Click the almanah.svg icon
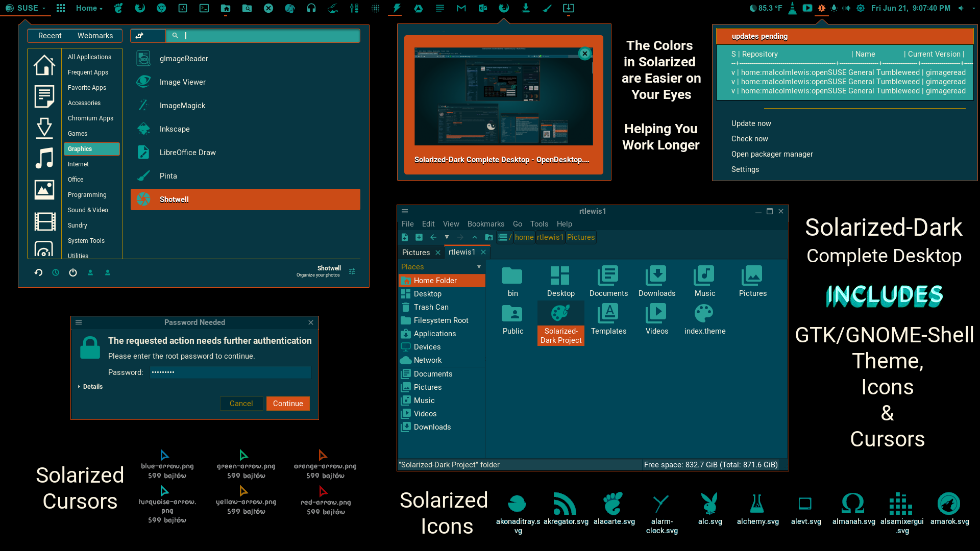The width and height of the screenshot is (980, 551). 853,504
